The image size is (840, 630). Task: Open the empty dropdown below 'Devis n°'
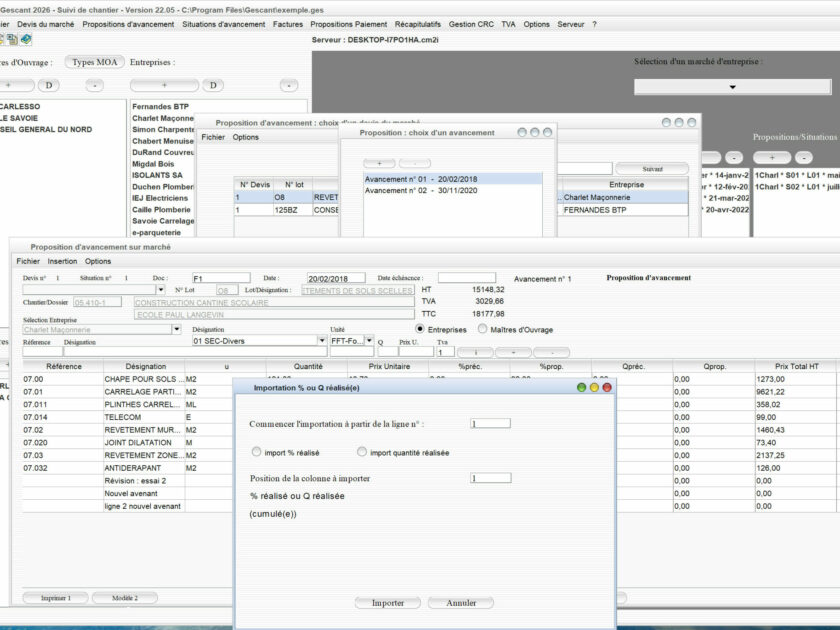[x=160, y=290]
